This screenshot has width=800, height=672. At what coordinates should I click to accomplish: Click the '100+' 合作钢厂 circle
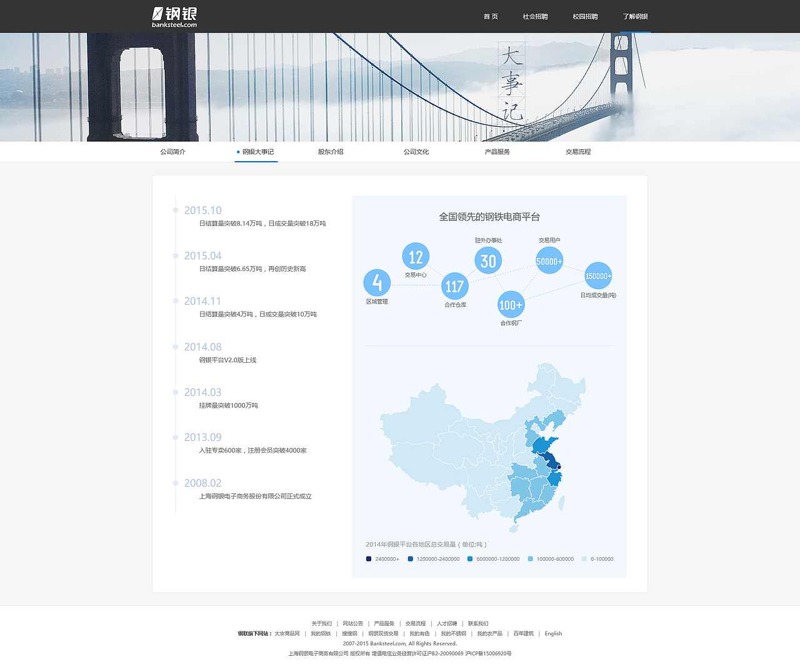click(511, 305)
